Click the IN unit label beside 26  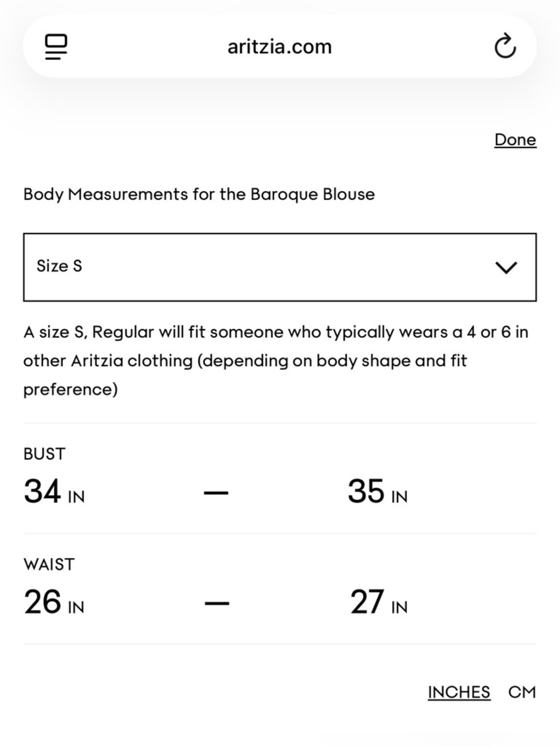(x=76, y=607)
